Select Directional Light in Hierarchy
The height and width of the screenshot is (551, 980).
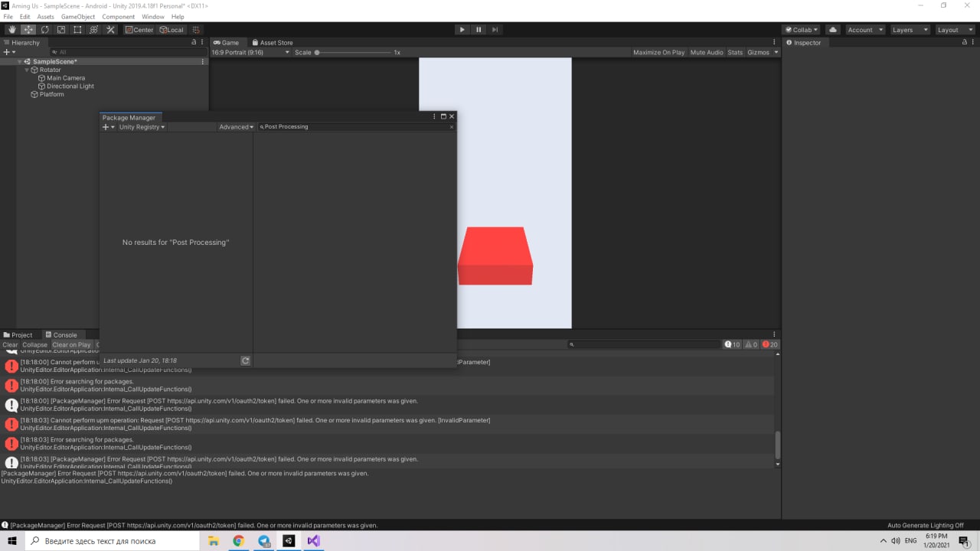(70, 86)
